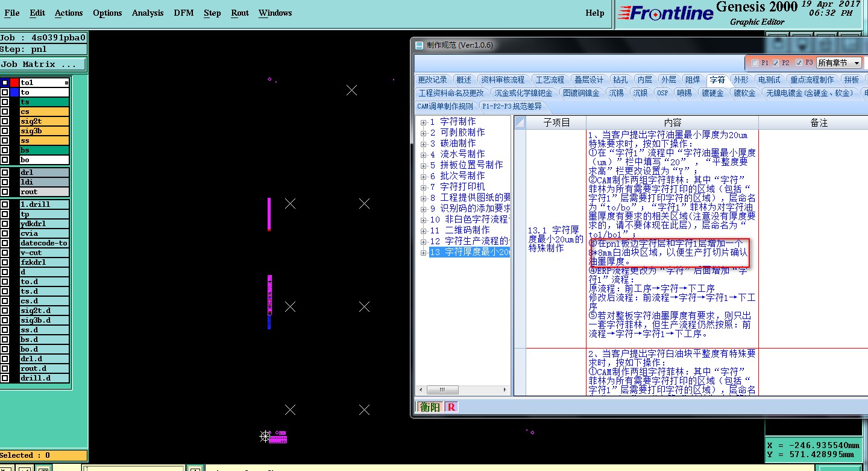The height and width of the screenshot is (471, 868).
Task: Select the bs layer name
Action: coord(45,150)
